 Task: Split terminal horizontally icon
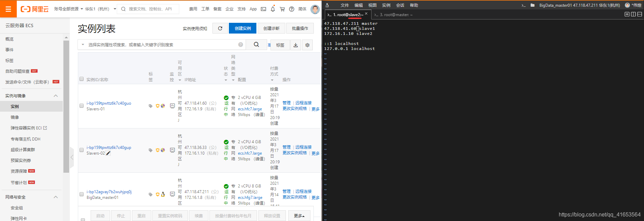(x=640, y=14)
